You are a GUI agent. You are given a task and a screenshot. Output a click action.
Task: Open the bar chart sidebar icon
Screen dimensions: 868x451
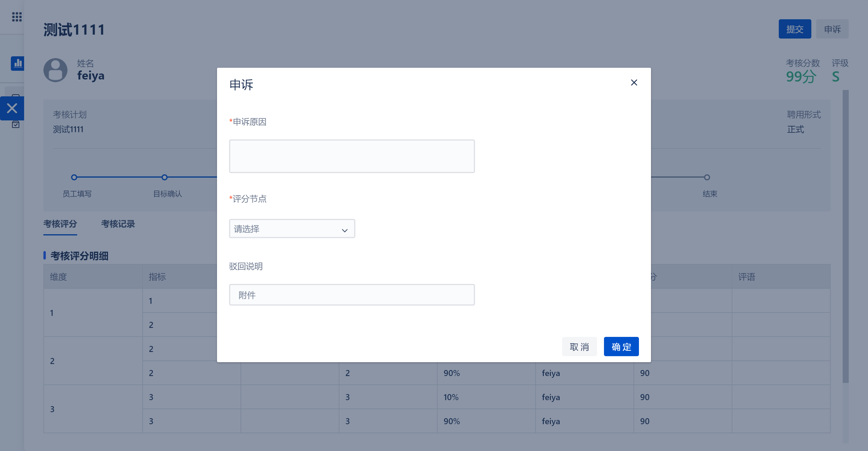(17, 63)
